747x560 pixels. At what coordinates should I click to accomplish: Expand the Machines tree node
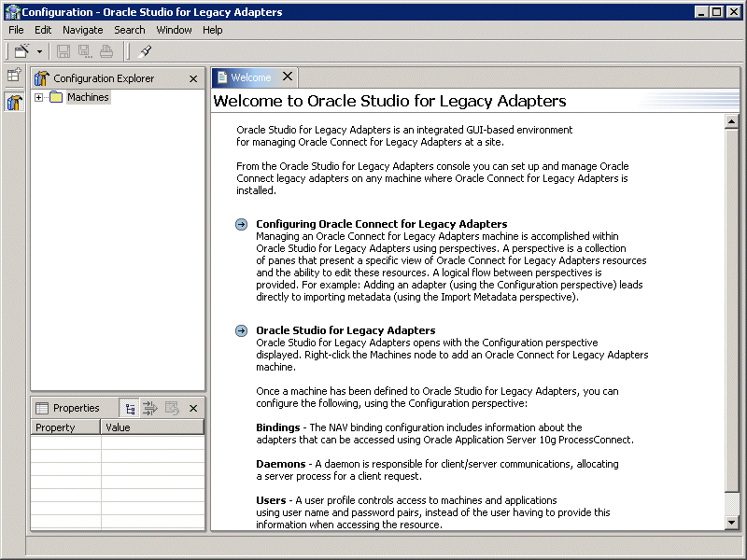click(38, 98)
